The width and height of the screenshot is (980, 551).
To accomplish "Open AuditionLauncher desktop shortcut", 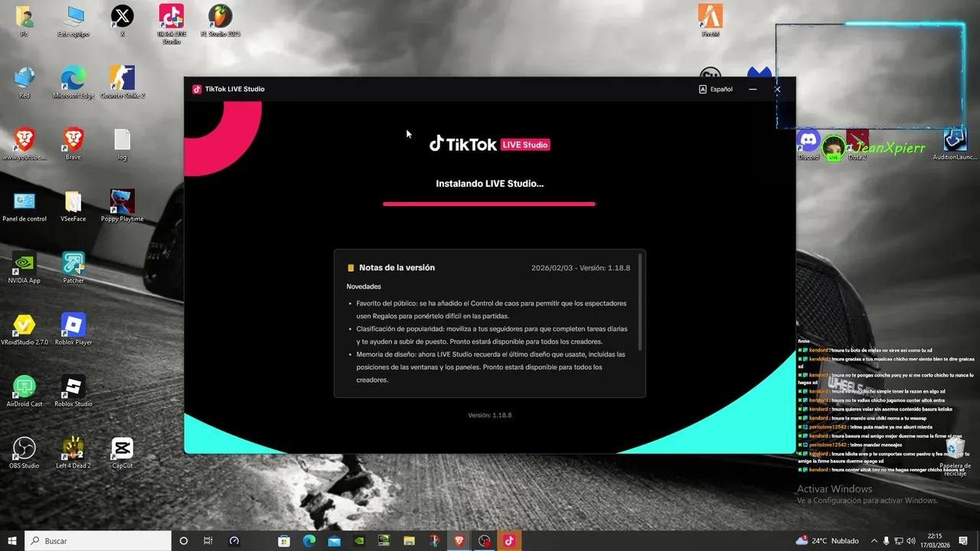I will [955, 145].
